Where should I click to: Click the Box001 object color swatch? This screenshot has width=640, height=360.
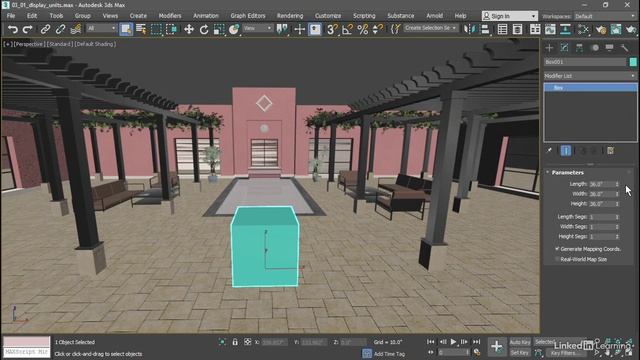coord(633,62)
